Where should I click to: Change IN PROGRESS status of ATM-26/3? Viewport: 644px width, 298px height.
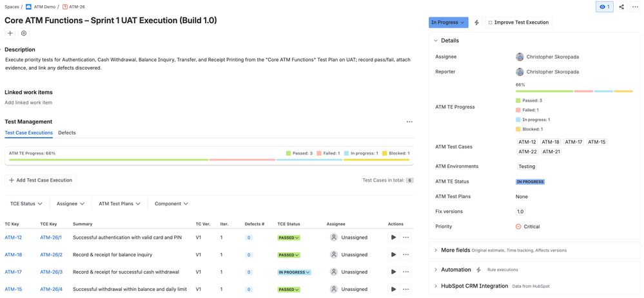point(294,272)
